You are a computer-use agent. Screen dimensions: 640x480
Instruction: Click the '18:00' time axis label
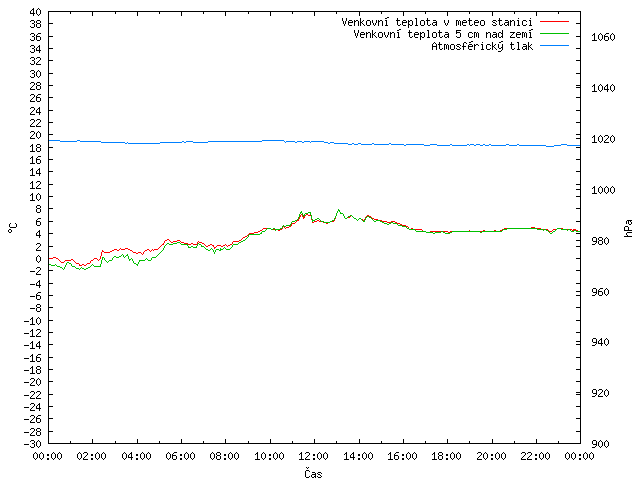click(447, 456)
